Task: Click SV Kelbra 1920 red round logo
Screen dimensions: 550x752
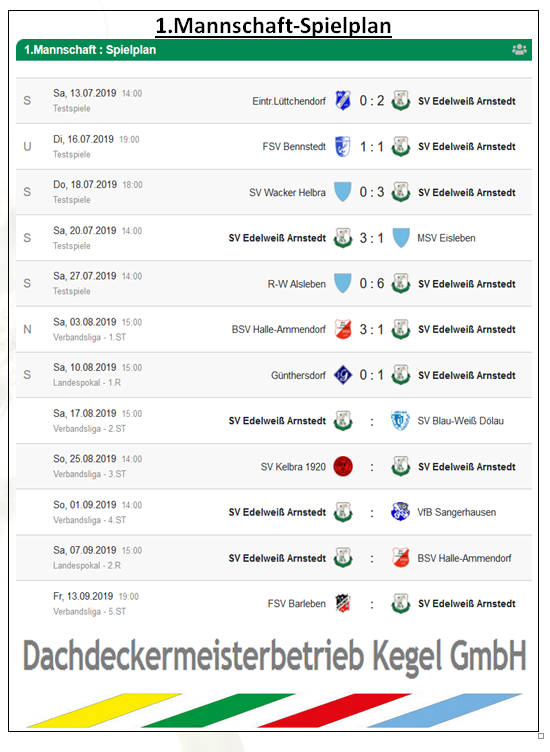Action: coord(343,466)
